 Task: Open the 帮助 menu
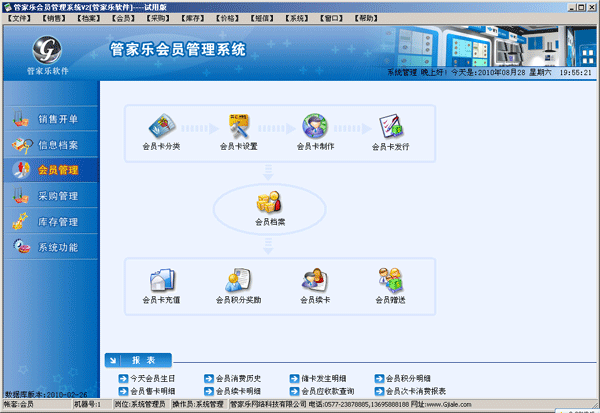(366, 18)
